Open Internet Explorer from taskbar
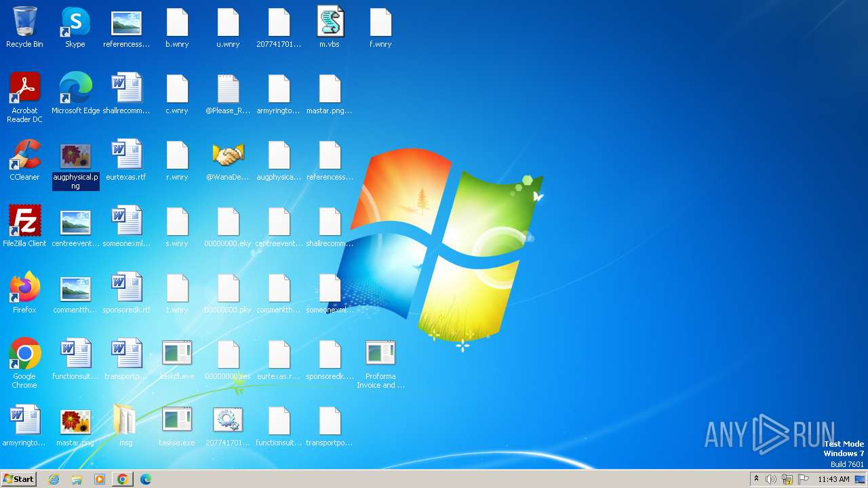 (x=54, y=479)
